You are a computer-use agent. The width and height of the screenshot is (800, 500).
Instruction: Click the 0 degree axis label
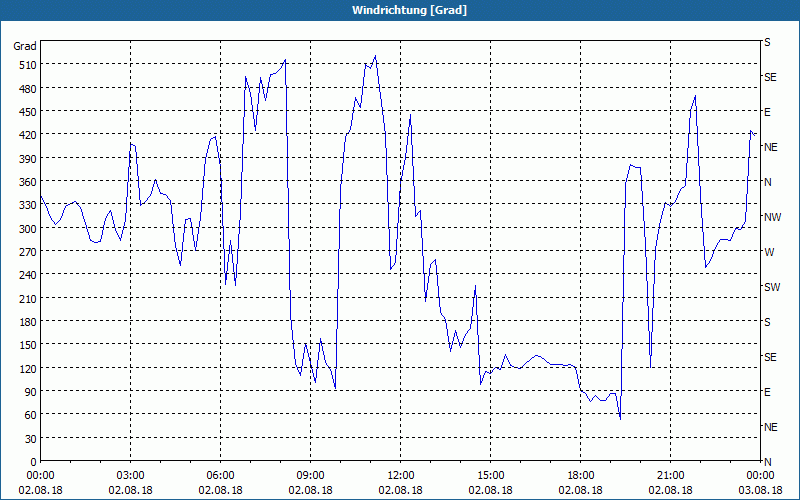[x=34, y=462]
